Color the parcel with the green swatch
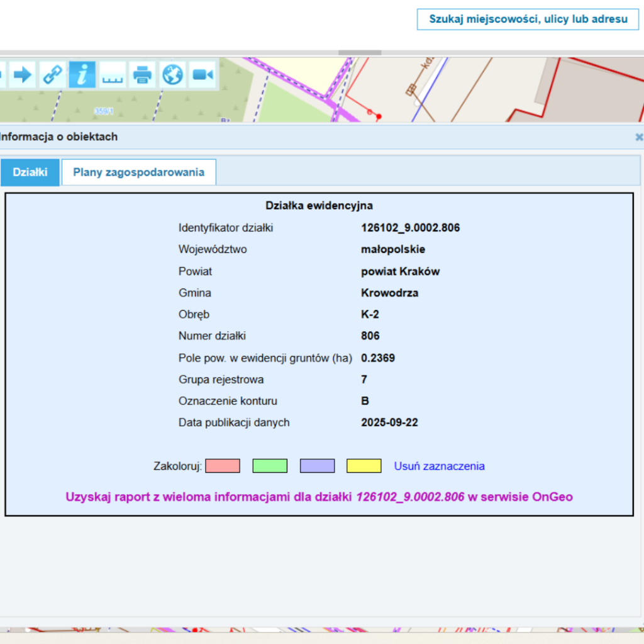This screenshot has width=644, height=644. tap(270, 466)
